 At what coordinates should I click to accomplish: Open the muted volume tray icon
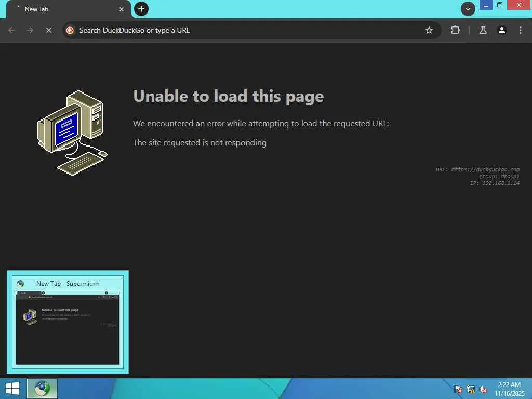tap(483, 389)
